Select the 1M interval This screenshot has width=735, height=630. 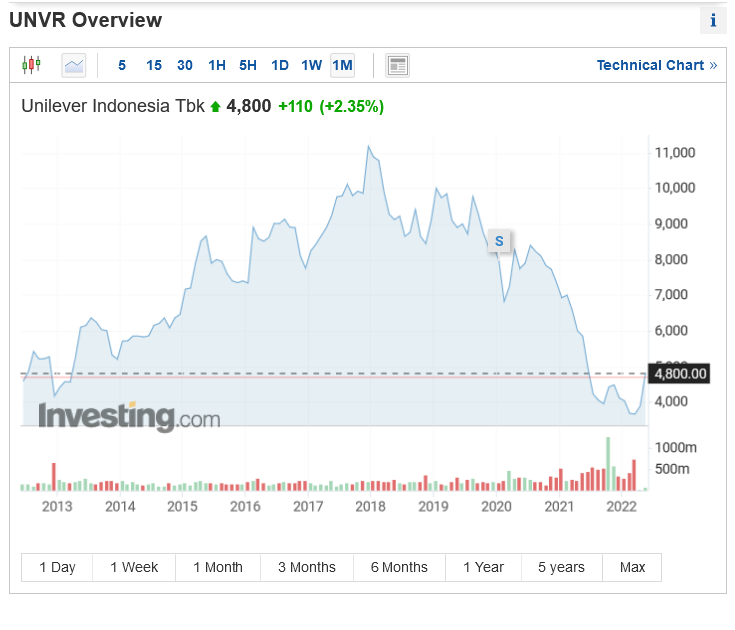point(343,65)
